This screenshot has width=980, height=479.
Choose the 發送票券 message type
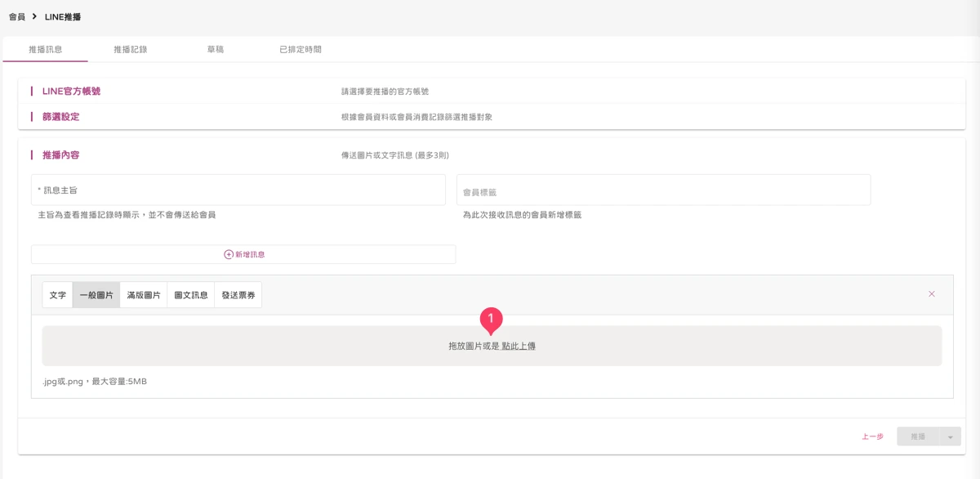pyautogui.click(x=238, y=295)
